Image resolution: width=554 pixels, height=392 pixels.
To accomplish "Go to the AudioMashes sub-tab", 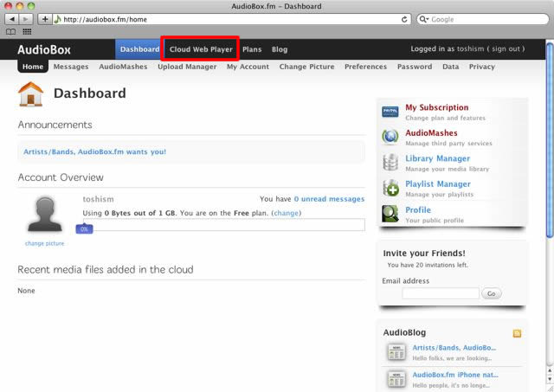I will click(123, 67).
